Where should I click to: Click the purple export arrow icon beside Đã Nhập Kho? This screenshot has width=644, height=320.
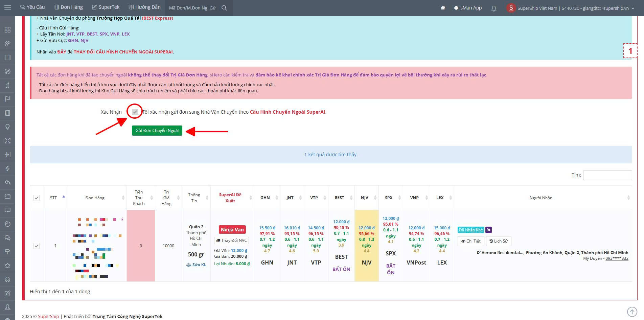click(488, 230)
